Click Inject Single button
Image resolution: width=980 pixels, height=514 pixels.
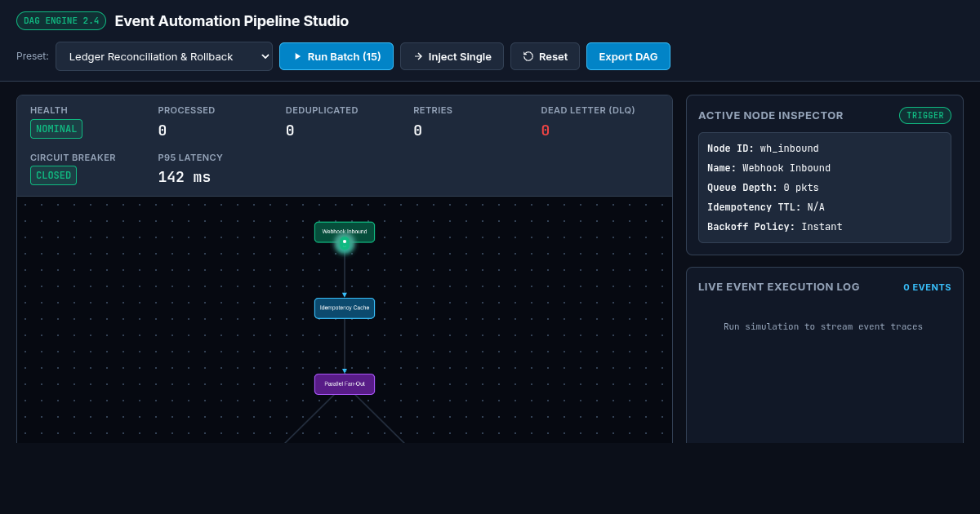tap(452, 56)
